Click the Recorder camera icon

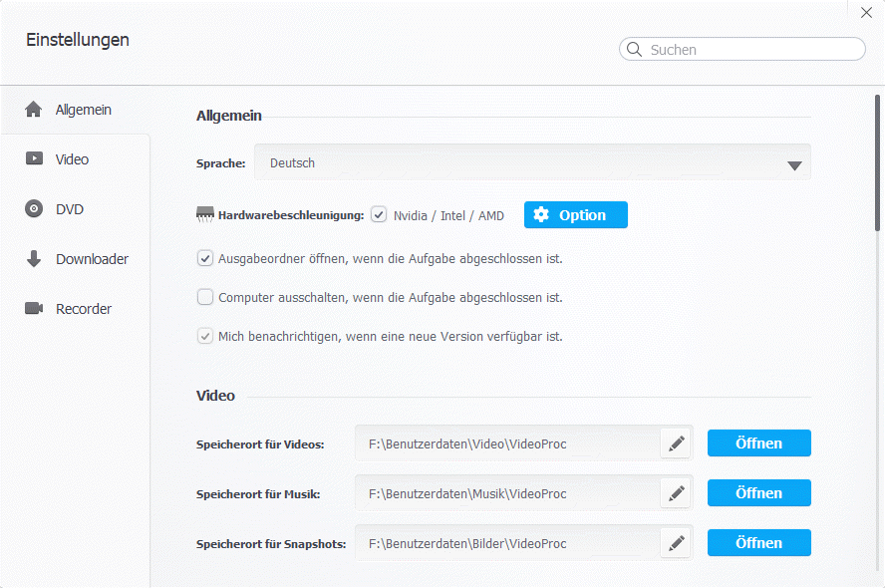click(x=34, y=309)
